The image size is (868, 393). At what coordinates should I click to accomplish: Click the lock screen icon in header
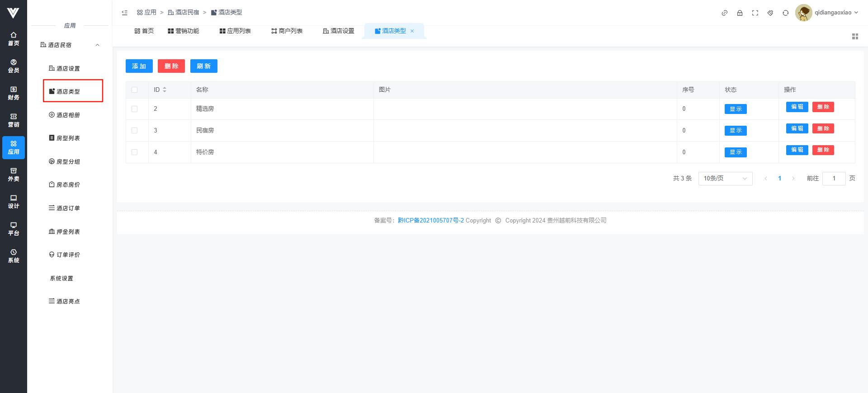tap(740, 13)
